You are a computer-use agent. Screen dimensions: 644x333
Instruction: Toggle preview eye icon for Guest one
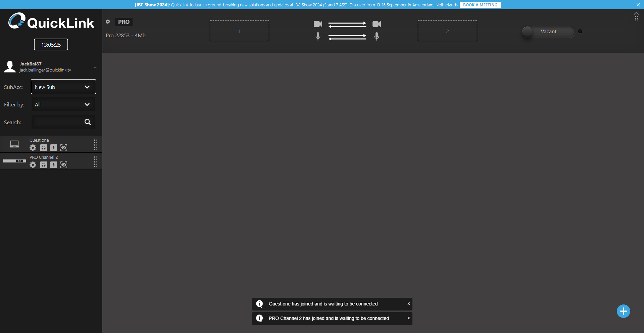tap(64, 148)
